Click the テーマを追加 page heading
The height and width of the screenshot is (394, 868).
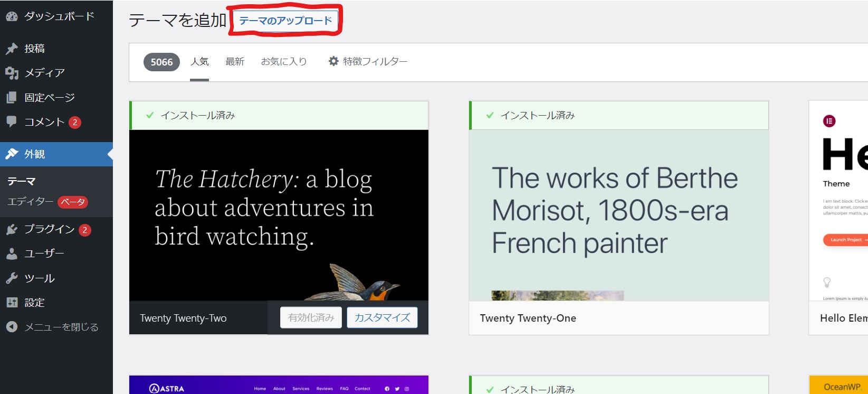pyautogui.click(x=177, y=20)
